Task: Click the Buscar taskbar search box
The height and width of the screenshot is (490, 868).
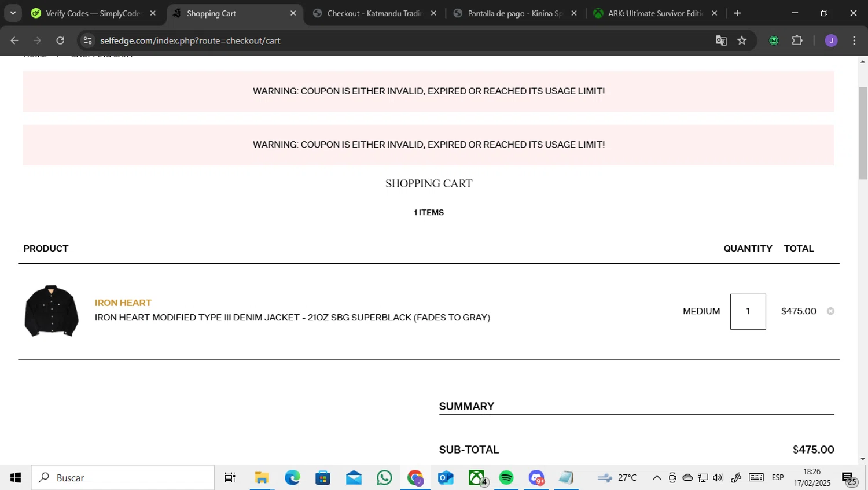Action: pos(123,478)
